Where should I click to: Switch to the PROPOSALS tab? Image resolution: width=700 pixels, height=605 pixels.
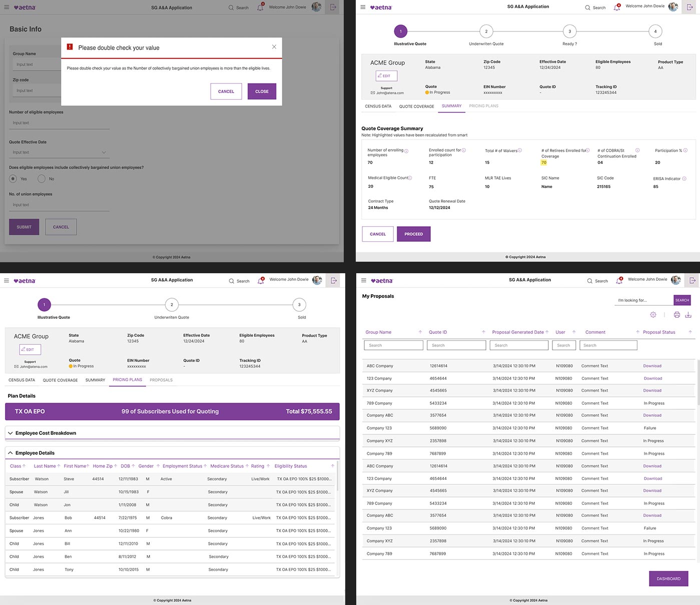tap(161, 380)
